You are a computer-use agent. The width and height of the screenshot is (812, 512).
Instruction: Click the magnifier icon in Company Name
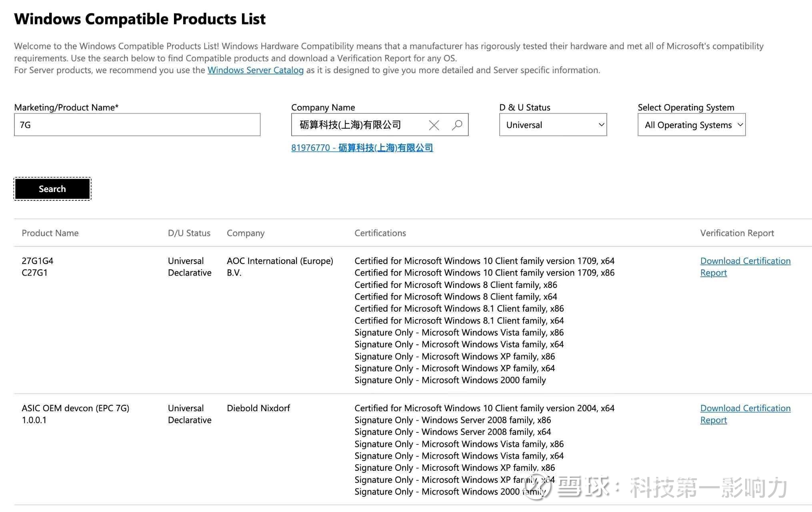pyautogui.click(x=457, y=125)
